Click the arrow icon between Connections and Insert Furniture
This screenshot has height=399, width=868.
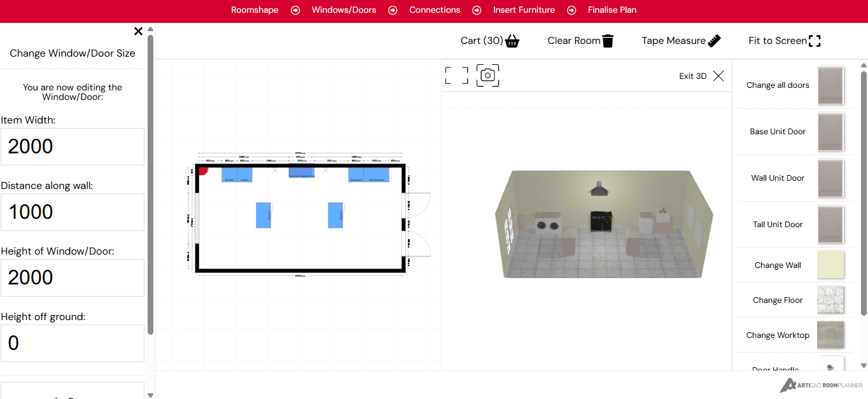point(477,10)
